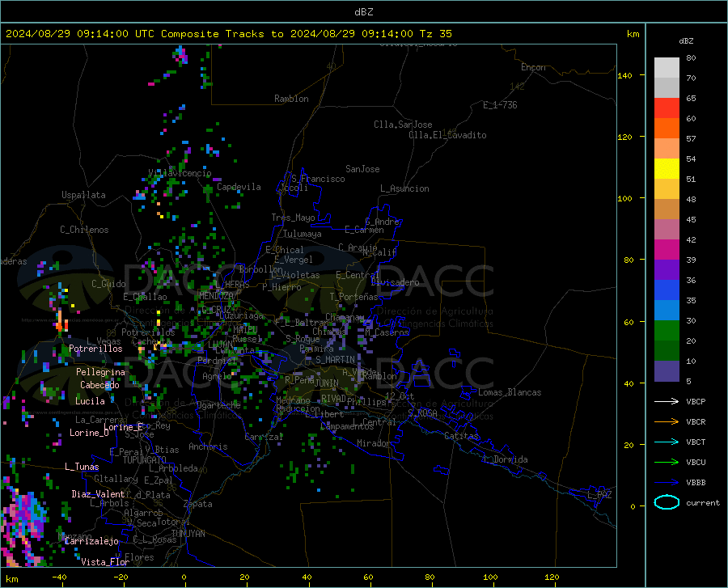
Task: Click the orange VBCR arrow legend icon
Action: coord(667,421)
